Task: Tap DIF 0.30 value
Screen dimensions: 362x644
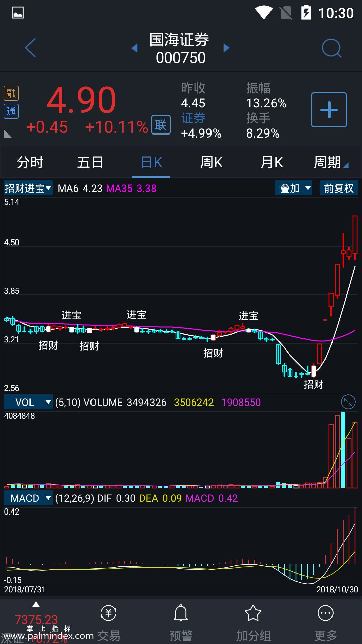Action: pyautogui.click(x=116, y=498)
